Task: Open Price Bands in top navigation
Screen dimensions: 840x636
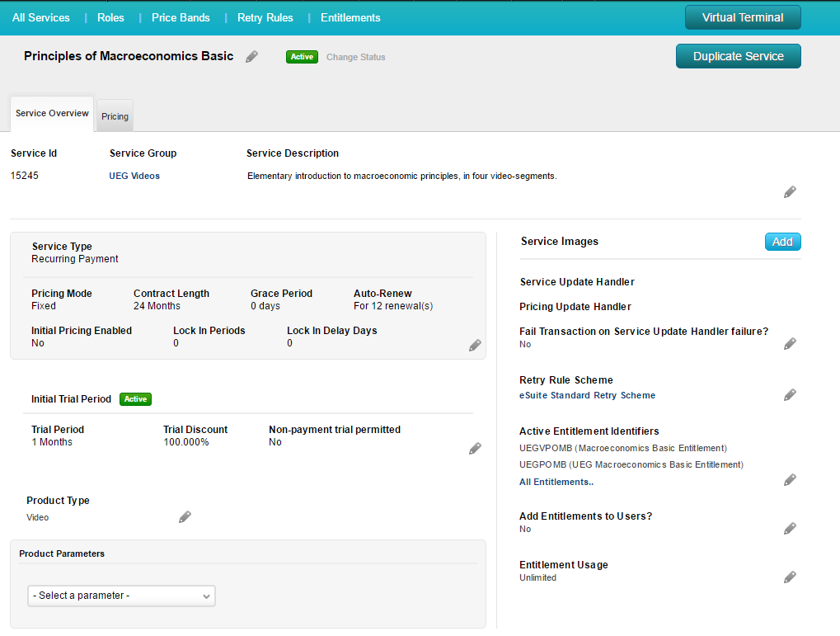Action: point(181,17)
